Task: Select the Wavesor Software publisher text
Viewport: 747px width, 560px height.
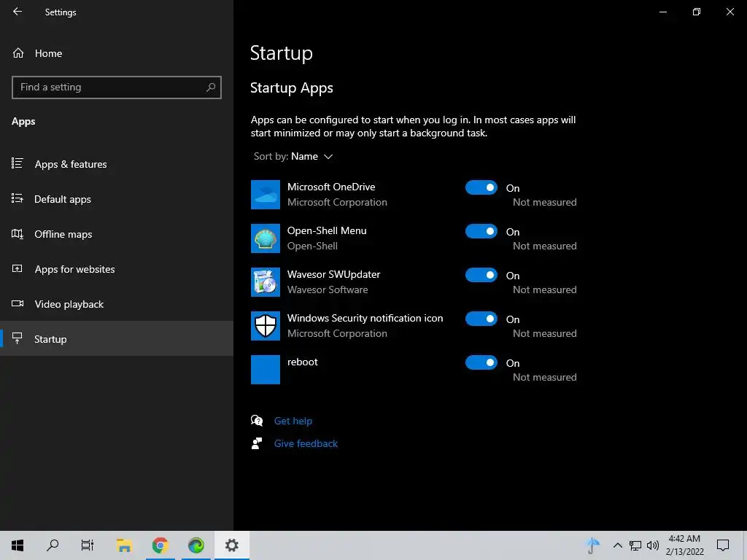Action: (328, 289)
